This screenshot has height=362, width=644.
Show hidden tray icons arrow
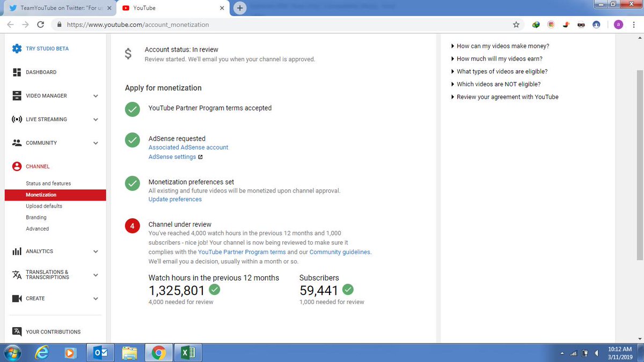click(x=562, y=353)
